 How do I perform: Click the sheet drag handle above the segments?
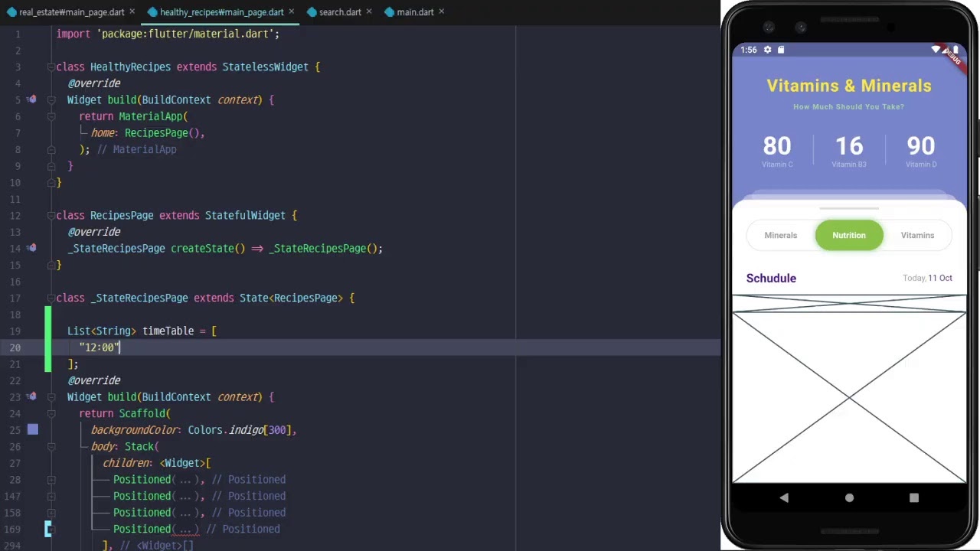pos(848,208)
